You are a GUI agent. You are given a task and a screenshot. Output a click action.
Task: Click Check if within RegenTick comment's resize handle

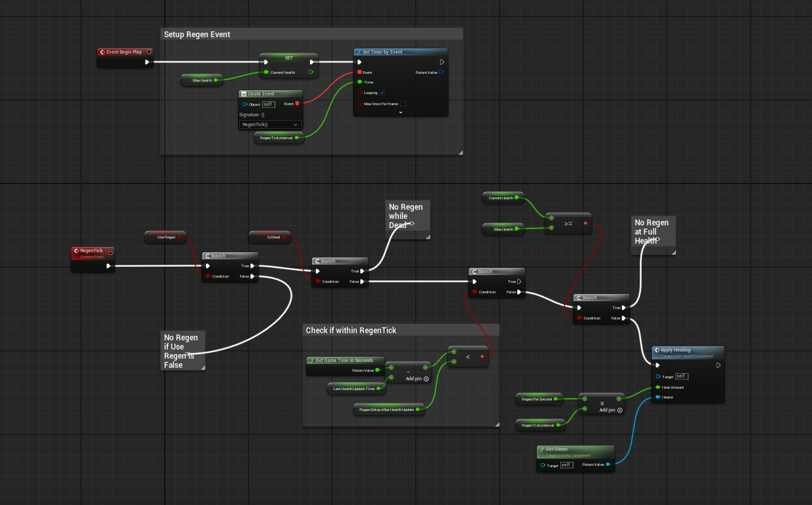496,424
